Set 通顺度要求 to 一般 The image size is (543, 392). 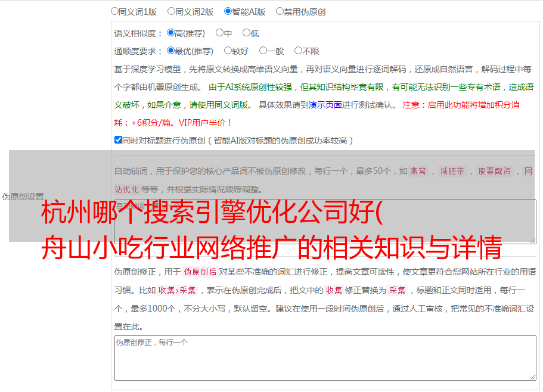pos(263,51)
